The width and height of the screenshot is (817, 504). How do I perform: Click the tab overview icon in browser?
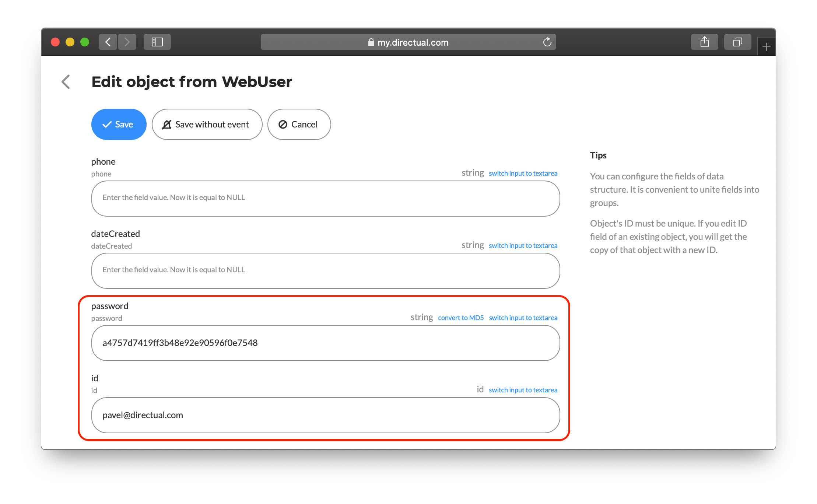coord(738,42)
